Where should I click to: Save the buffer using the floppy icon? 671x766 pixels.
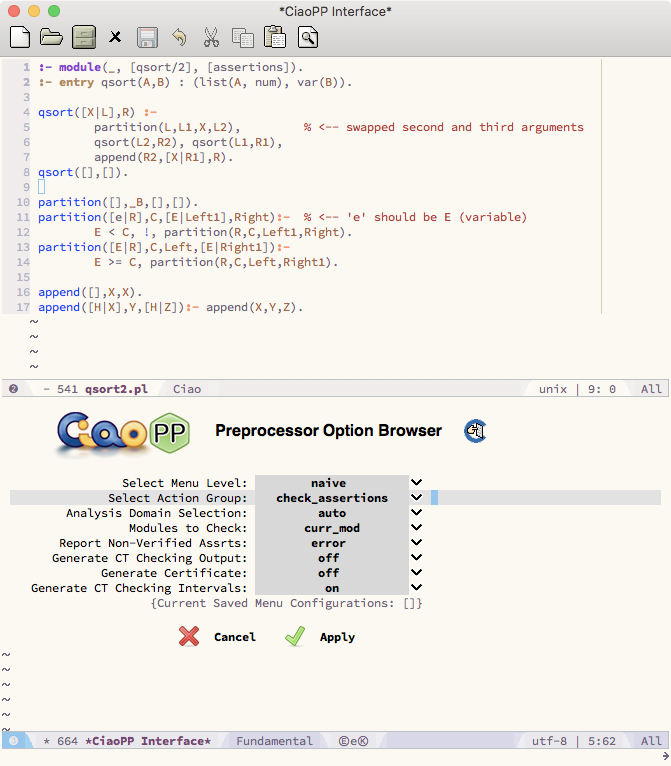pyautogui.click(x=147, y=38)
